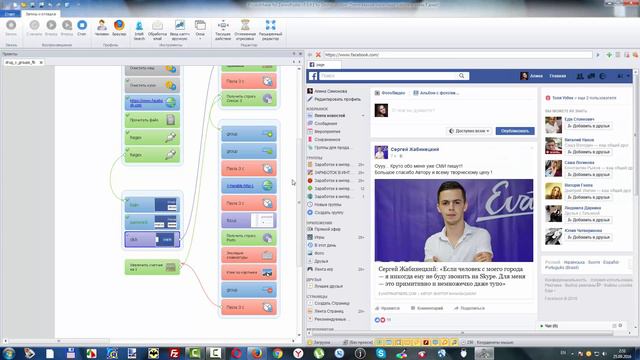Image resolution: width=640 pixels, height=360 pixels.
Task: Select the Прочитать файл action block
Action: click(x=152, y=120)
